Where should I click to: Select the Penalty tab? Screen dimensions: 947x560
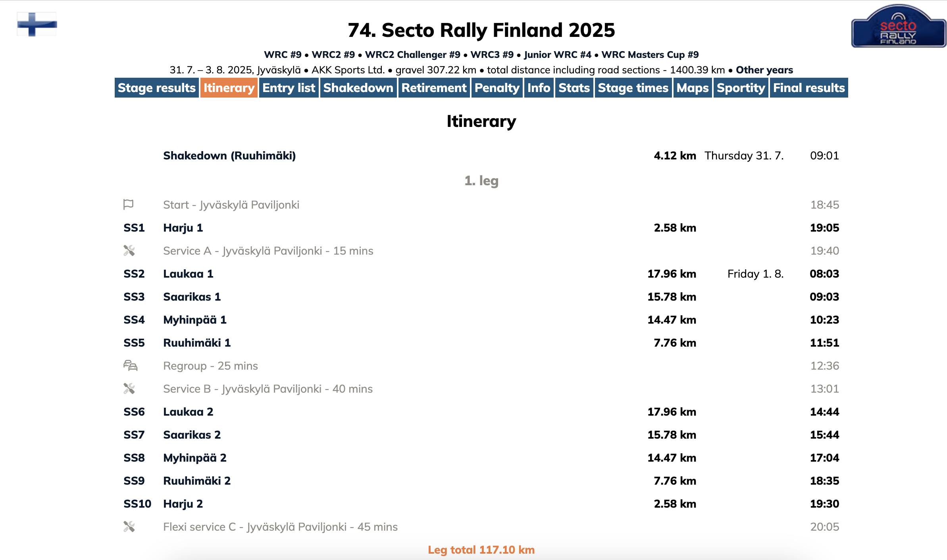[x=497, y=88]
